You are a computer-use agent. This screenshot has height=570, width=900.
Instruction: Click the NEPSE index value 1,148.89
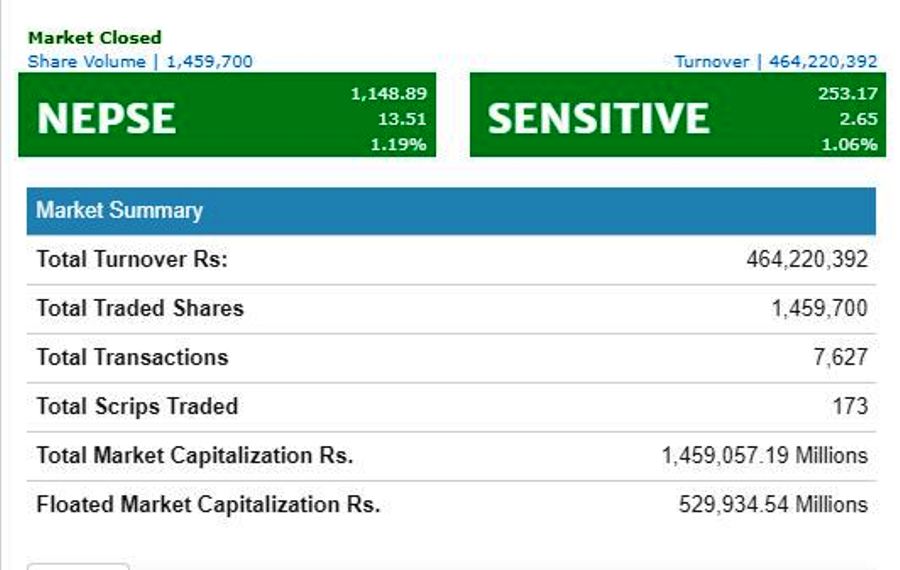pyautogui.click(x=388, y=94)
